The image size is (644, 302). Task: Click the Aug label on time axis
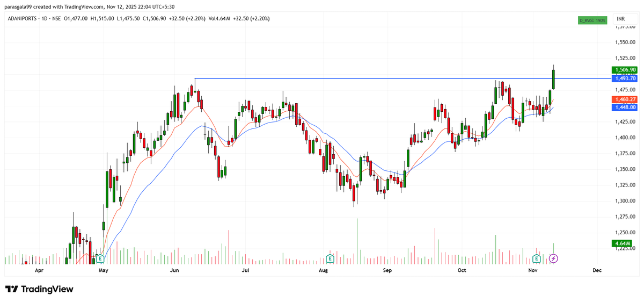click(x=324, y=271)
